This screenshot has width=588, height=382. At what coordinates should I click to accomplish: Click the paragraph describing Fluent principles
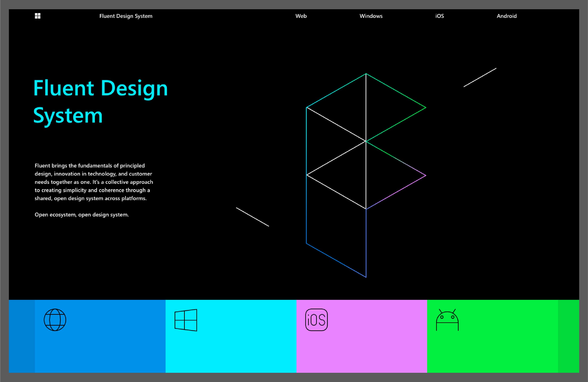tap(94, 182)
